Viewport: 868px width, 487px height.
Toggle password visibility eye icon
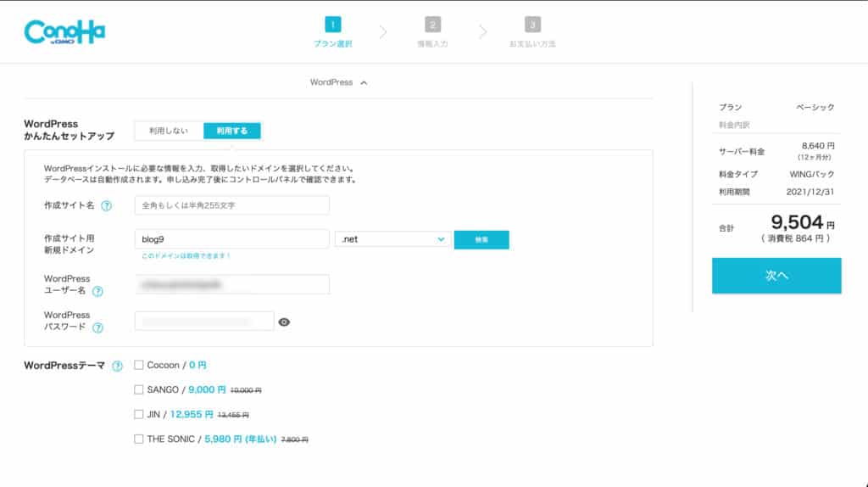tap(284, 322)
